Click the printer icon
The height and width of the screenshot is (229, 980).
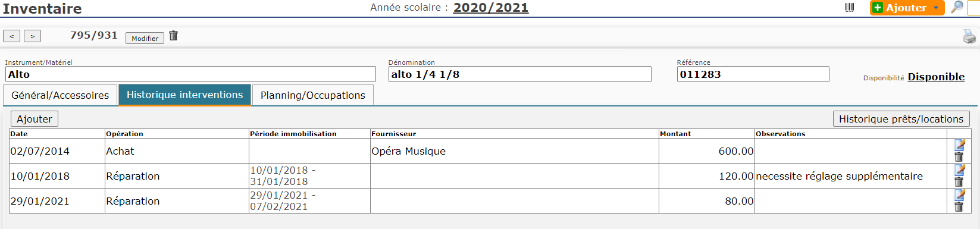[x=969, y=37]
